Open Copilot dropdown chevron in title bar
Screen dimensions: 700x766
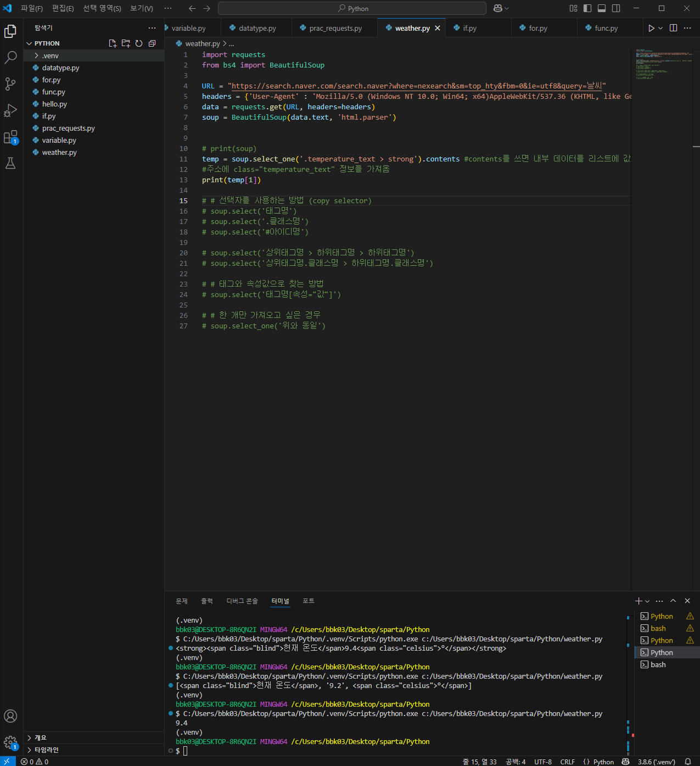pyautogui.click(x=506, y=8)
